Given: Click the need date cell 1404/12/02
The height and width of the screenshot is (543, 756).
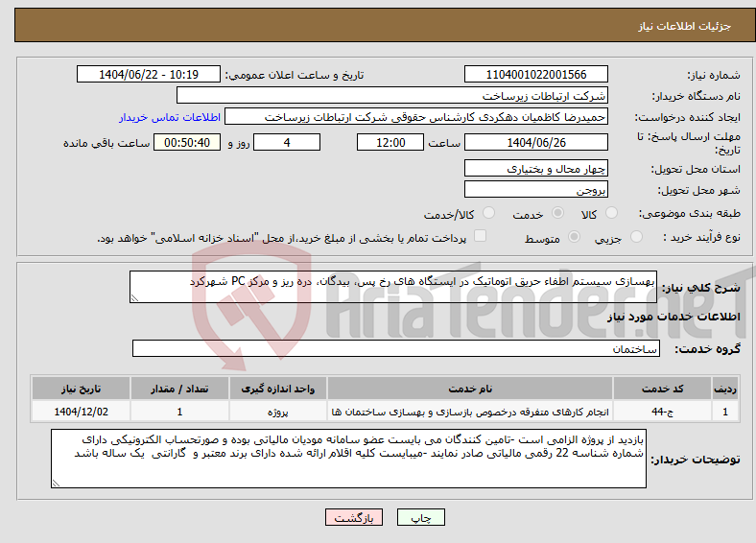Looking at the screenshot, I should (81, 412).
